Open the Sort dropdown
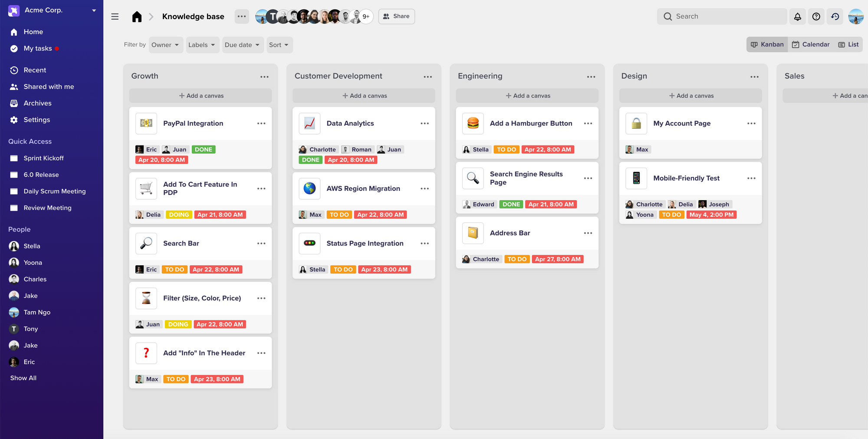The height and width of the screenshot is (439, 868). [279, 45]
